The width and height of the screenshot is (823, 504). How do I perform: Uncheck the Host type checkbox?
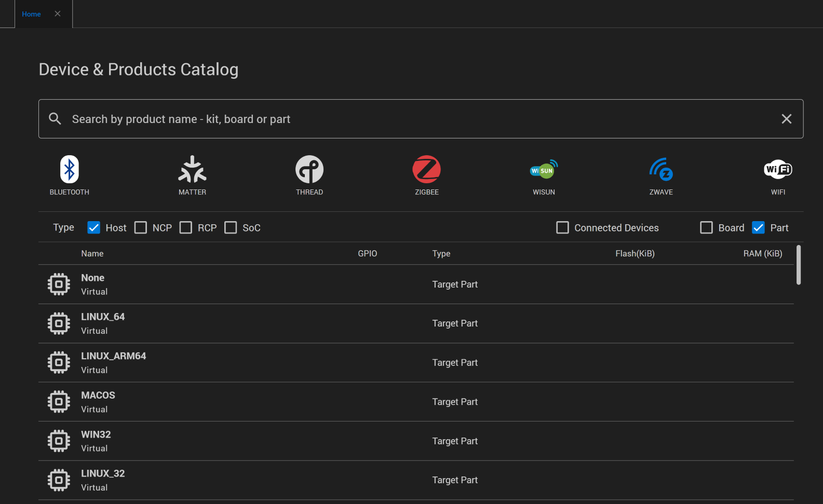[x=93, y=228]
